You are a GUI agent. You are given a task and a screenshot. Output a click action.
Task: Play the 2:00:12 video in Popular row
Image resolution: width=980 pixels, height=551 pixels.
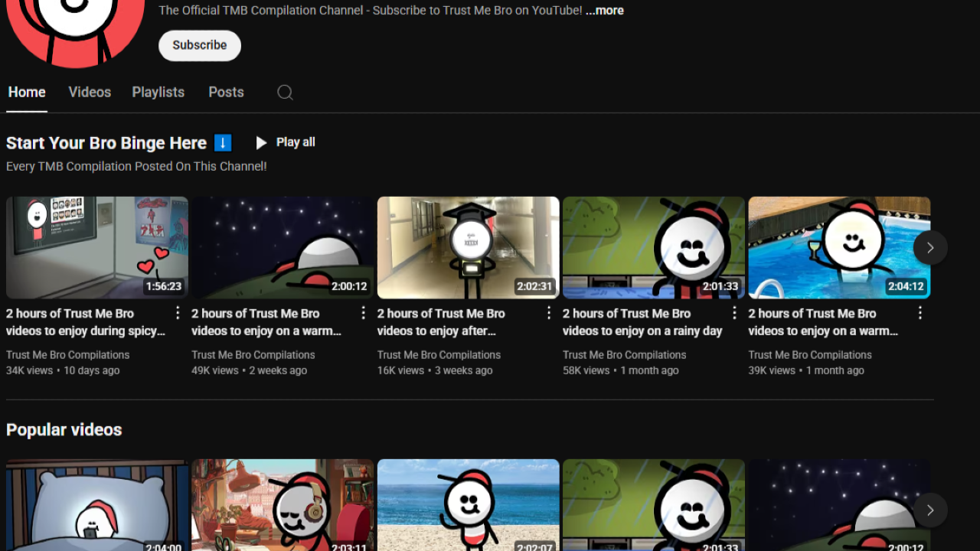[x=839, y=505]
